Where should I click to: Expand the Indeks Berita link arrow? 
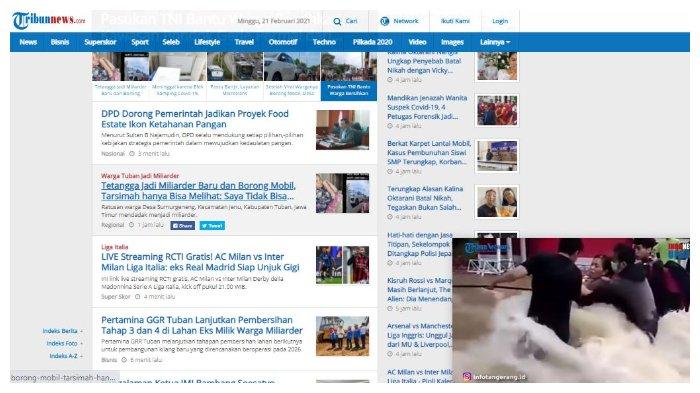coord(81,331)
